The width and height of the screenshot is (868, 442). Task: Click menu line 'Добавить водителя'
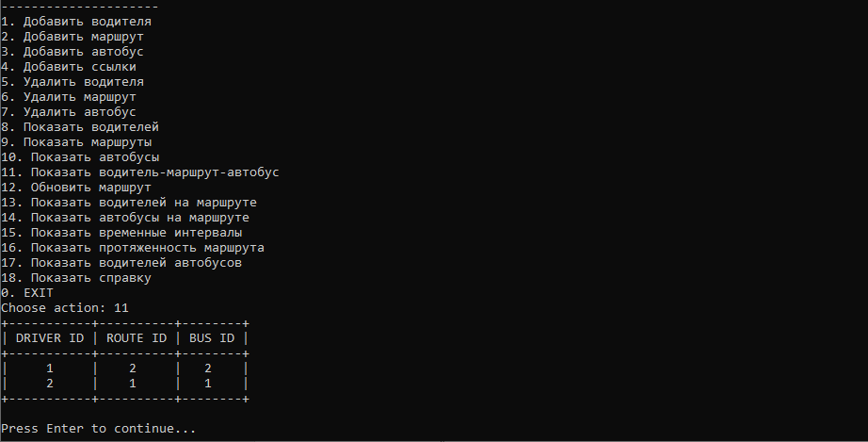76,22
